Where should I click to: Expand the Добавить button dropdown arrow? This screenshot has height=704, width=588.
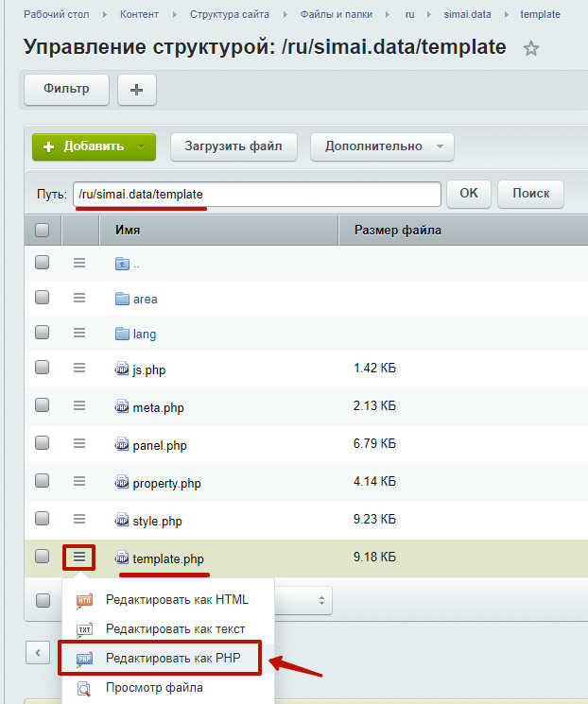pyautogui.click(x=142, y=146)
